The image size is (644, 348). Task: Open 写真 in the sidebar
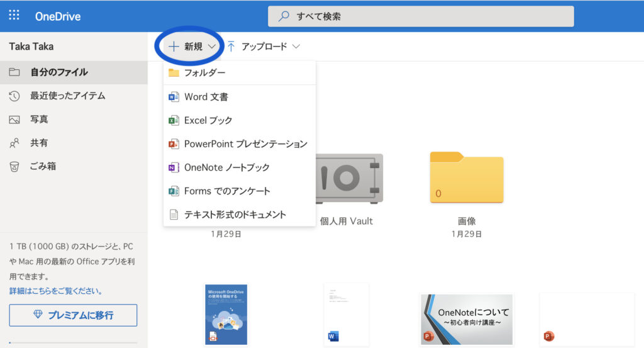click(74, 120)
